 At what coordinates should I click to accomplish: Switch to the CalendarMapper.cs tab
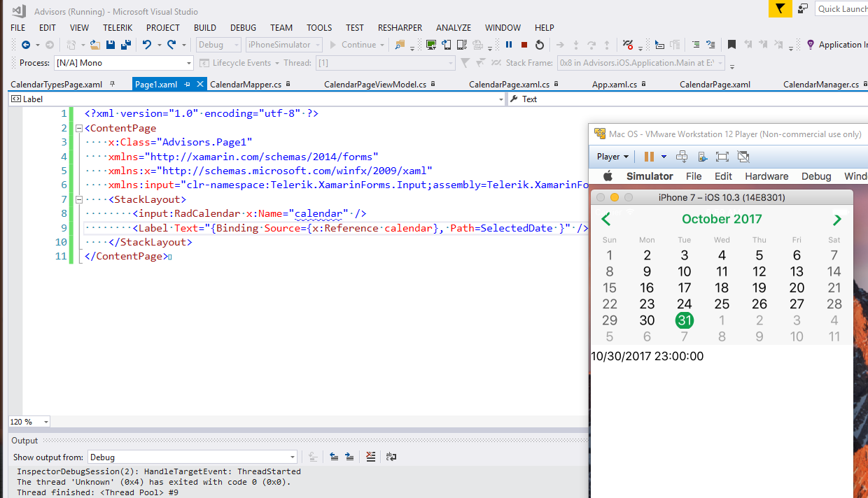[x=246, y=85]
